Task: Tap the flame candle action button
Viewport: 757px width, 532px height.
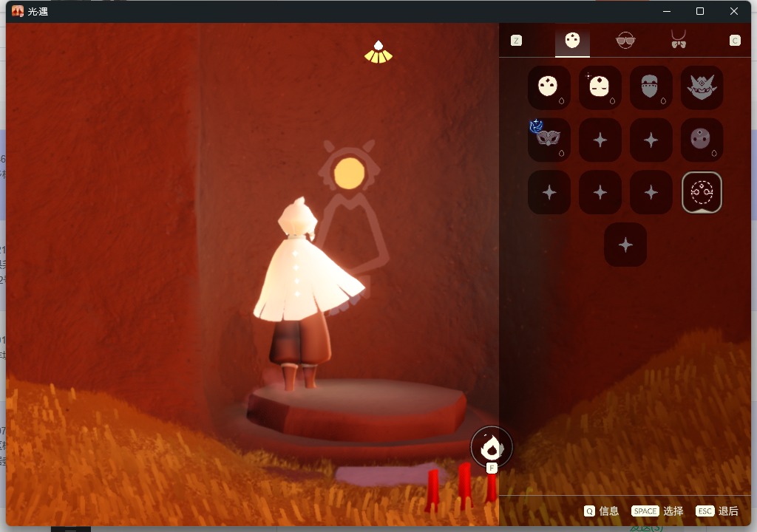Action: tap(492, 447)
